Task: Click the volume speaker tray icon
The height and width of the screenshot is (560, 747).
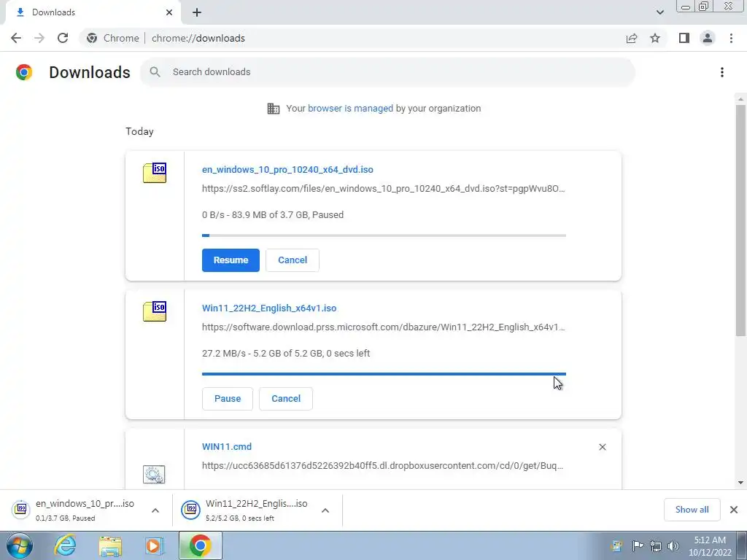Action: [x=673, y=546]
